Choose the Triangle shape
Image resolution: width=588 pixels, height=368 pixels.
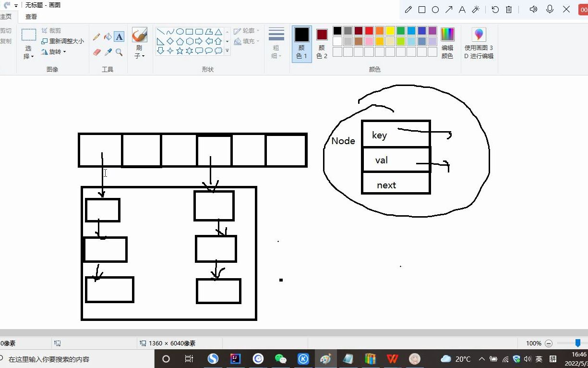pos(218,32)
